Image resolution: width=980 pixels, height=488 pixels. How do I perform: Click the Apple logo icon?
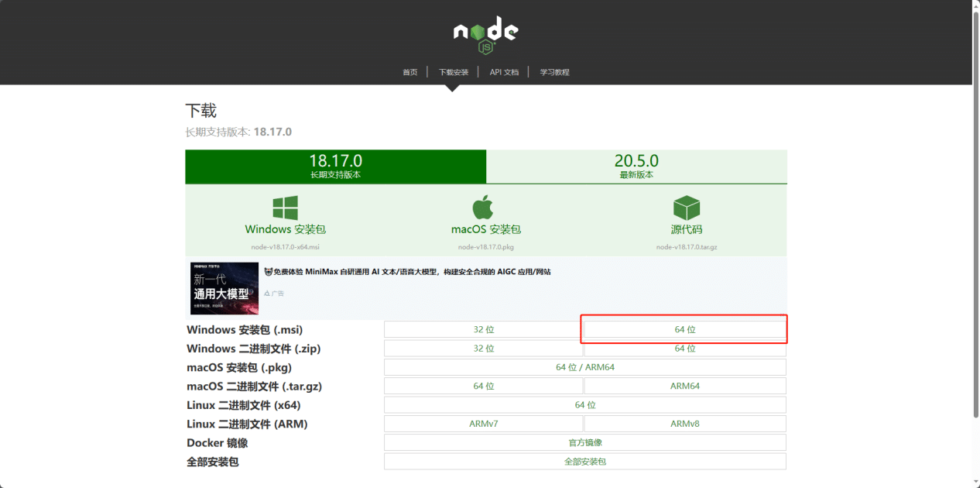click(483, 207)
